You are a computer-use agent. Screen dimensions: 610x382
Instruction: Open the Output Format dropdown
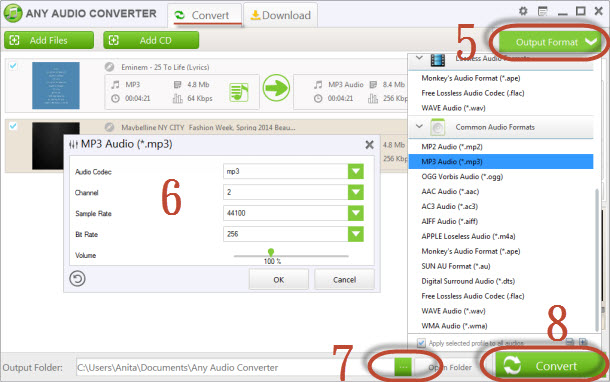551,42
